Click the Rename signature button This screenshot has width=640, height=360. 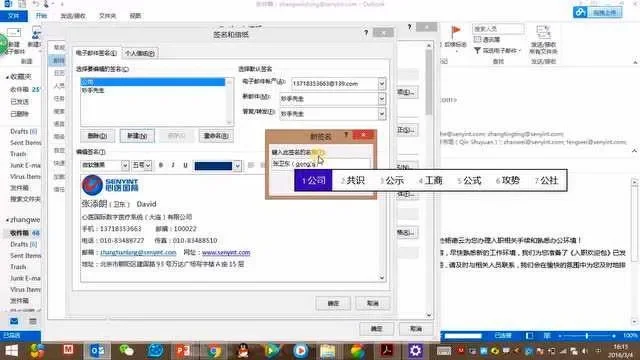click(x=216, y=136)
